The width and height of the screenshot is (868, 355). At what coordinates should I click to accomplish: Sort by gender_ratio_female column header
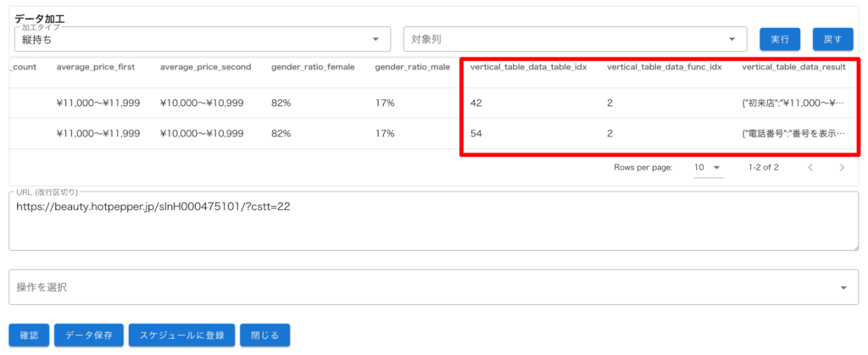tap(316, 67)
